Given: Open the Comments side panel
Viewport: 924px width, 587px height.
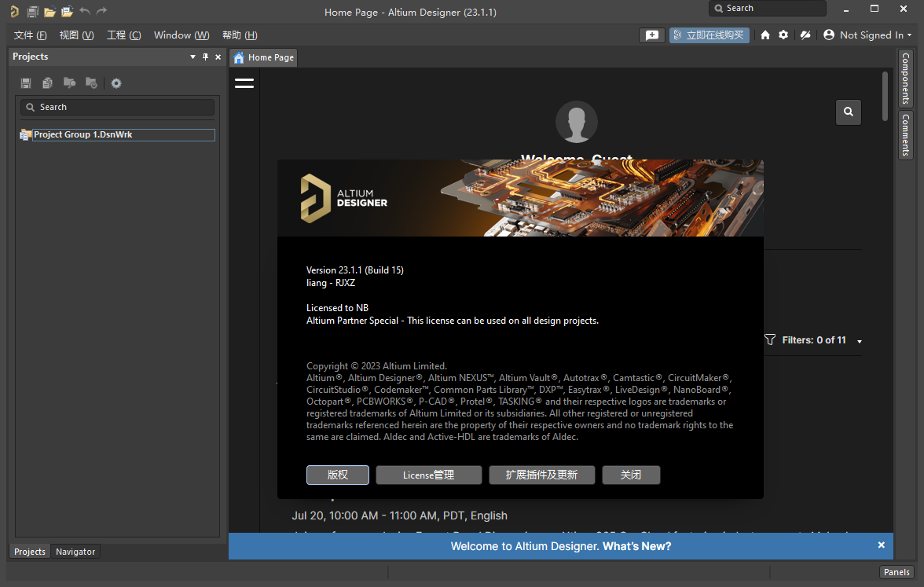Looking at the screenshot, I should pos(905,134).
